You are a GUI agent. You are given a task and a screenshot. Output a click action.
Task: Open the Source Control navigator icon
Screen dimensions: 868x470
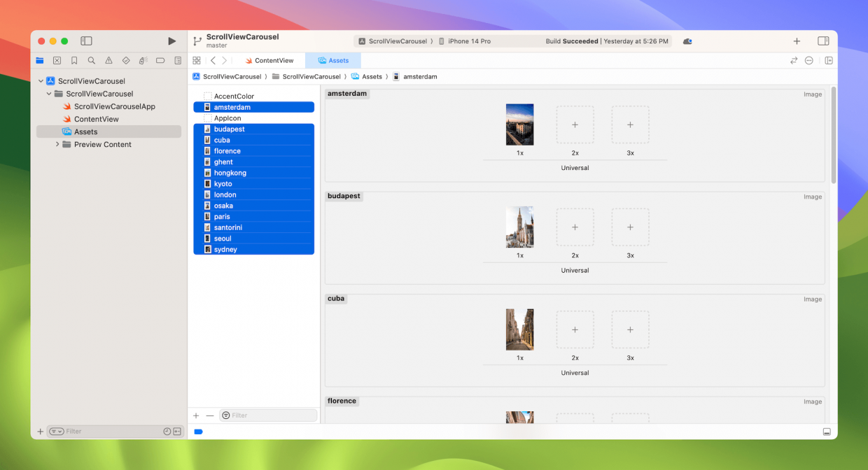coord(57,61)
